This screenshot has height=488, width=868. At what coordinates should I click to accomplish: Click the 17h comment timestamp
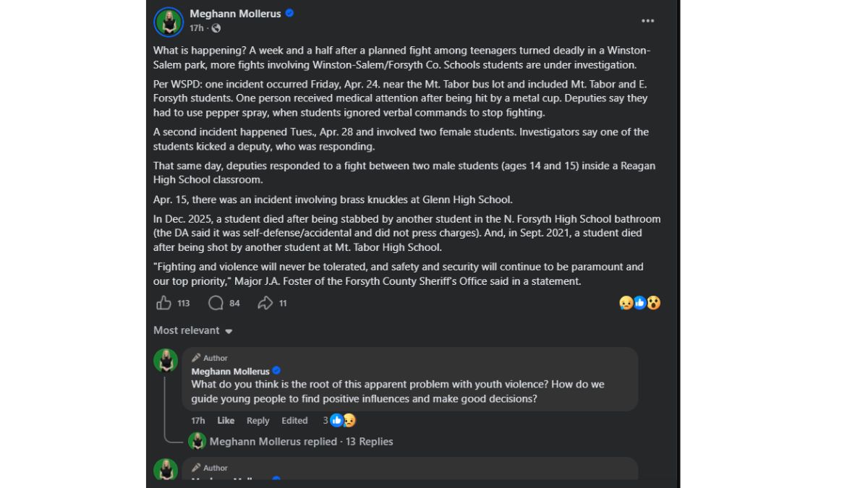(x=197, y=421)
